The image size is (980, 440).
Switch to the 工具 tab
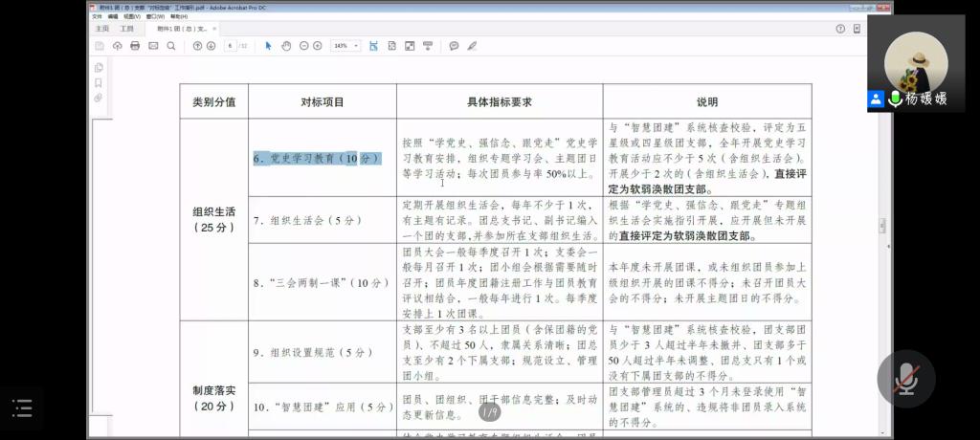click(126, 29)
